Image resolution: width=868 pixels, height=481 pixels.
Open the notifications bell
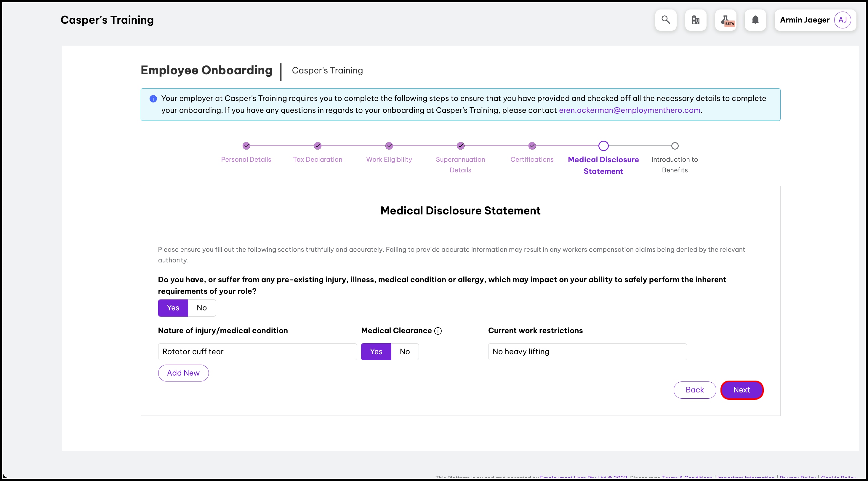pyautogui.click(x=755, y=20)
